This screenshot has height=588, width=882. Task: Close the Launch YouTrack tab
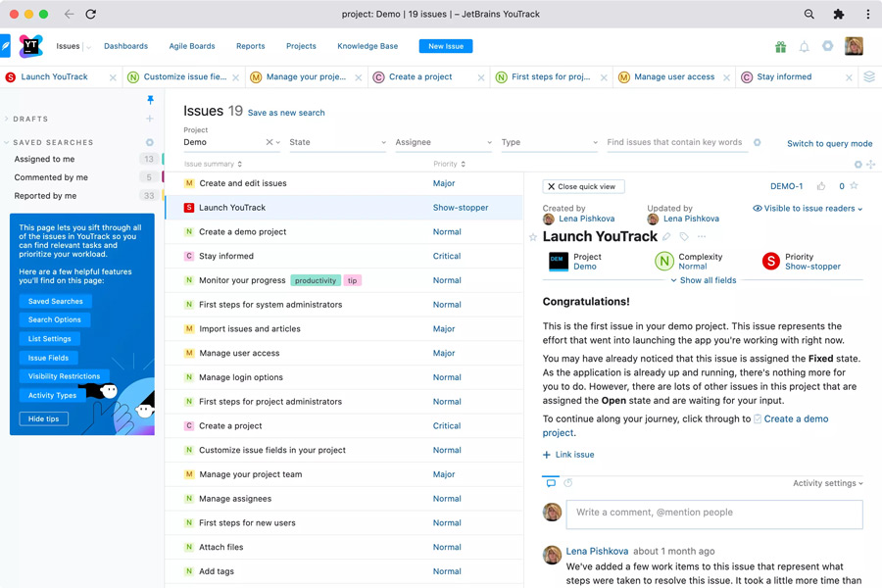pyautogui.click(x=113, y=77)
